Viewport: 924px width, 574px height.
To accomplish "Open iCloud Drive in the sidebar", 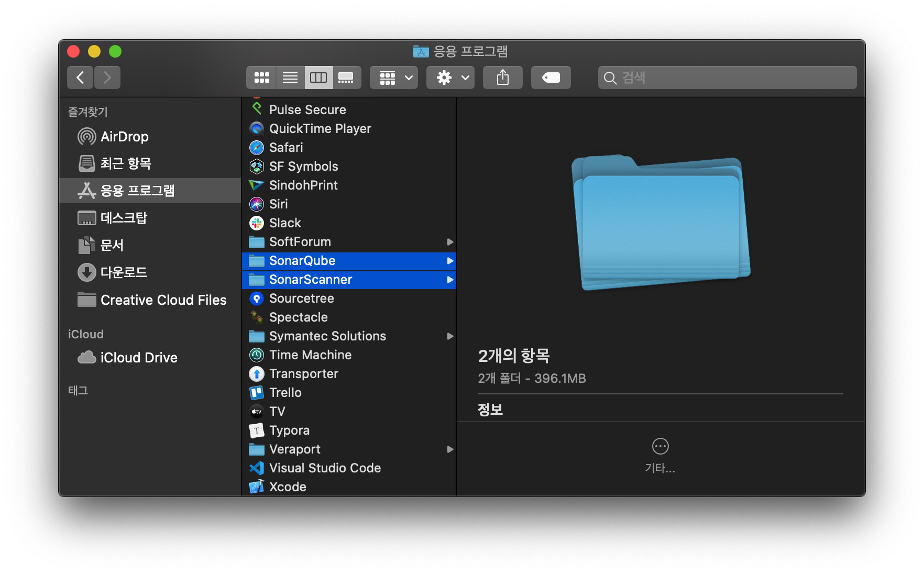I will point(150,358).
